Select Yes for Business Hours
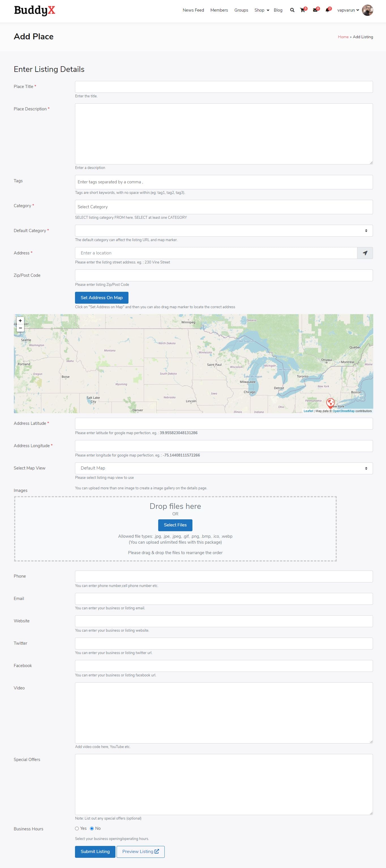The height and width of the screenshot is (868, 386). click(77, 829)
